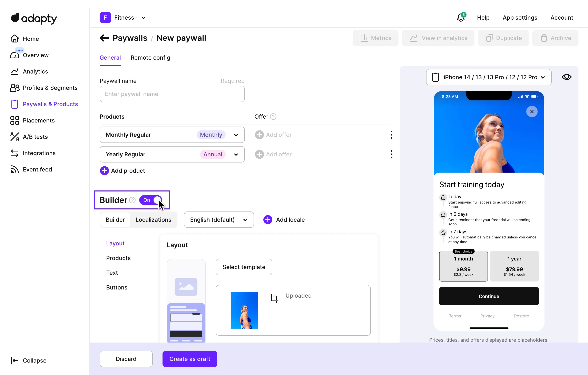588x375 pixels.
Task: Click Create as draft
Action: pos(189,359)
